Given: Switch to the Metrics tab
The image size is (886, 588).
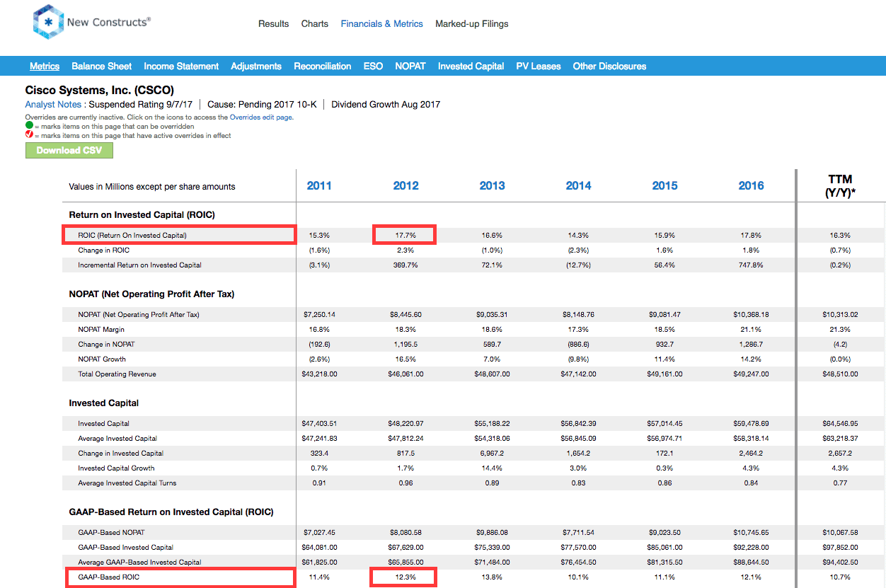Looking at the screenshot, I should coord(45,67).
